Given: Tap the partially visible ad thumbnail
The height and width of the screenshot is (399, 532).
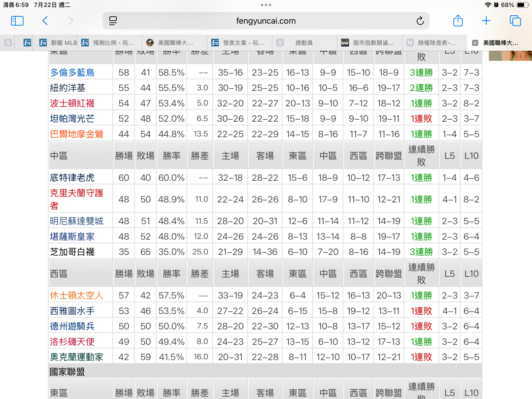Looking at the screenshot, I should pos(510,56).
